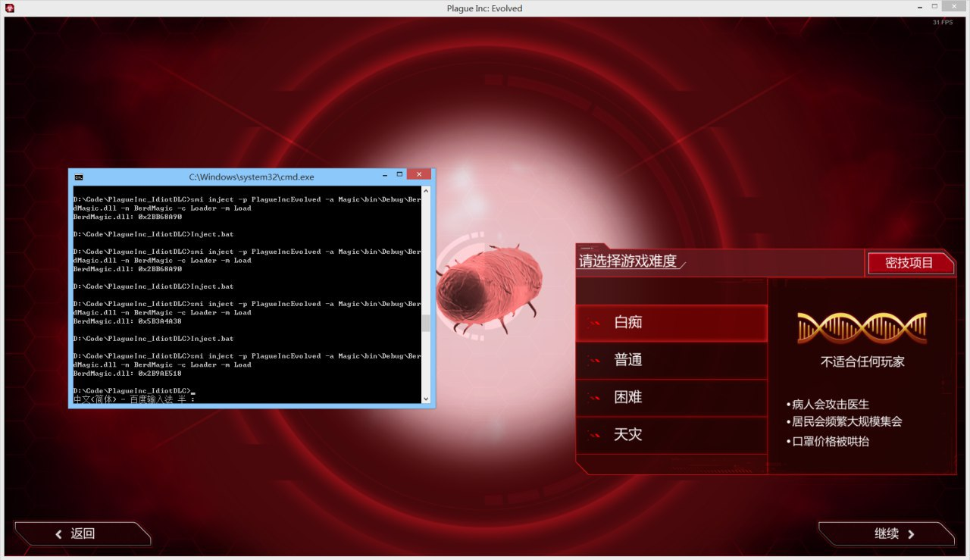Click the 居民会频繁大规模集会 bullet text
Screen dimensions: 970x560
pos(847,422)
